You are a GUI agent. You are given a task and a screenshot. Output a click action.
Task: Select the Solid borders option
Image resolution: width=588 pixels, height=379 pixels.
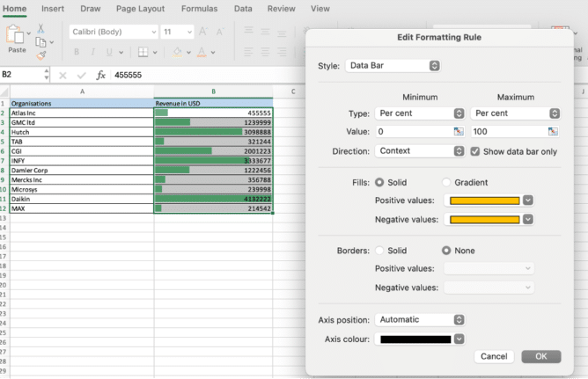(x=380, y=251)
